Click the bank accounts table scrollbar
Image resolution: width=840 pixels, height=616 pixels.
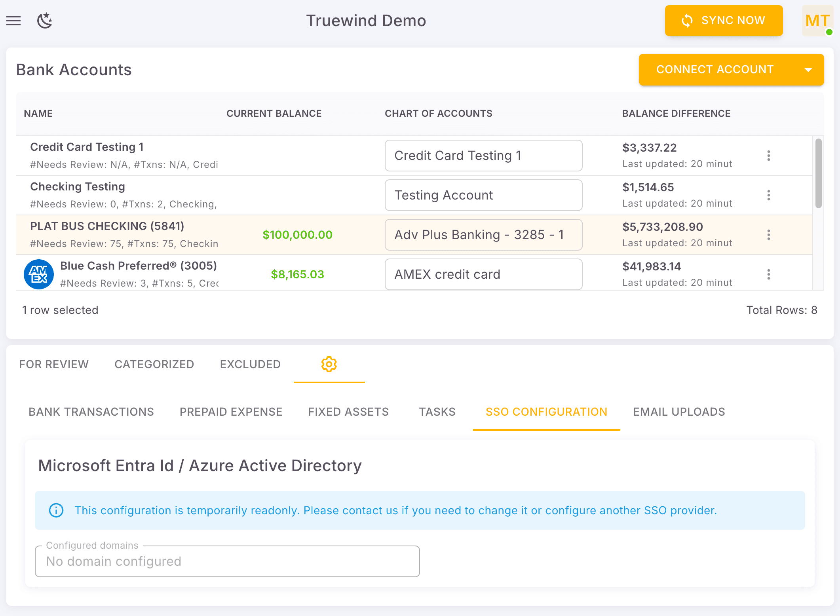pos(818,173)
